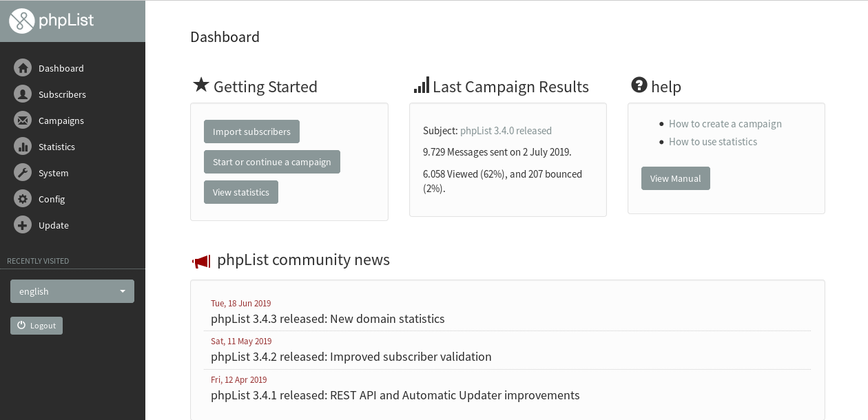Click the Last Campaign Results heading text

point(511,87)
